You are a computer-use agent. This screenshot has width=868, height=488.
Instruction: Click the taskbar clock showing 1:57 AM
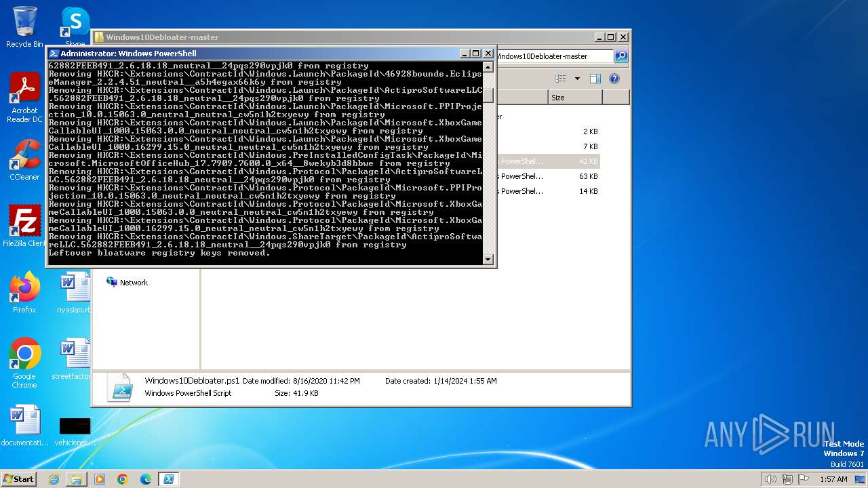coord(833,479)
